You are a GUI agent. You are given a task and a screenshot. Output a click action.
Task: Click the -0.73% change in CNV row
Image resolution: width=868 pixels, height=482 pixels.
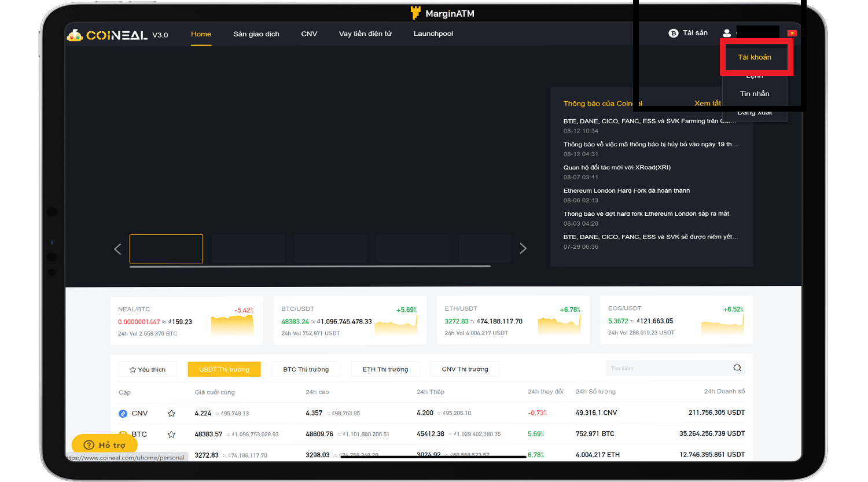[538, 413]
